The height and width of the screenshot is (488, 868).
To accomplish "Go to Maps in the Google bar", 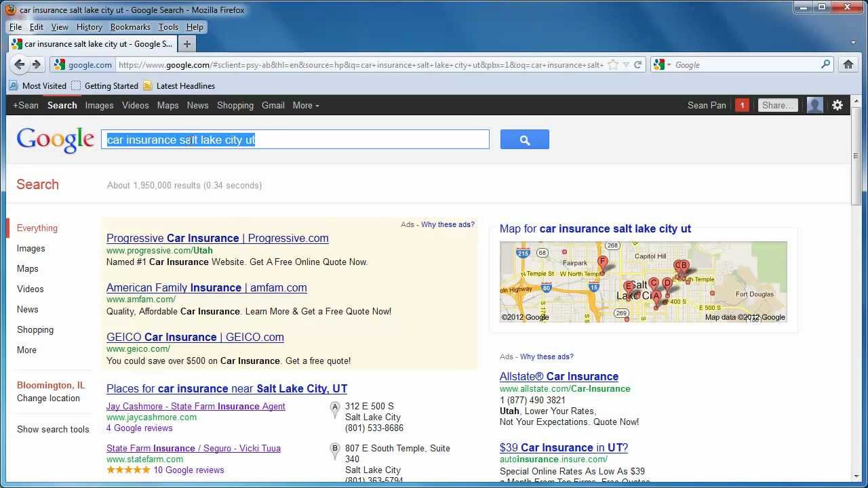I will (x=167, y=105).
